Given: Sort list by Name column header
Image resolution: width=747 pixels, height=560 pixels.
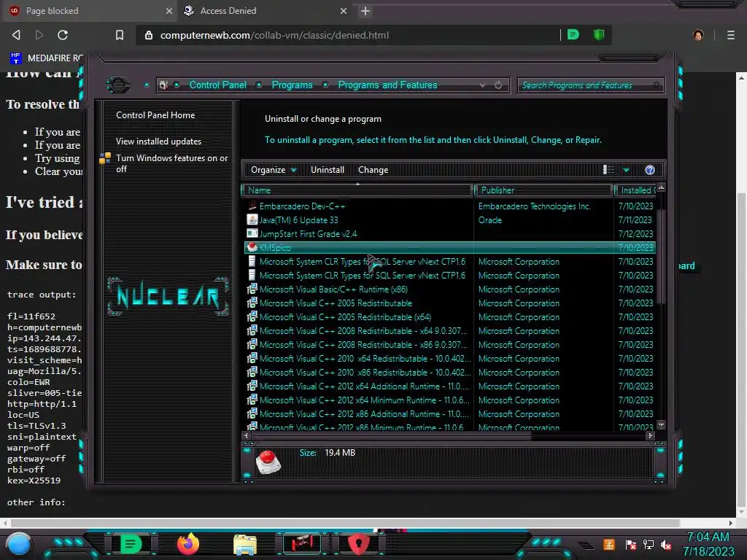Looking at the screenshot, I should click(357, 190).
